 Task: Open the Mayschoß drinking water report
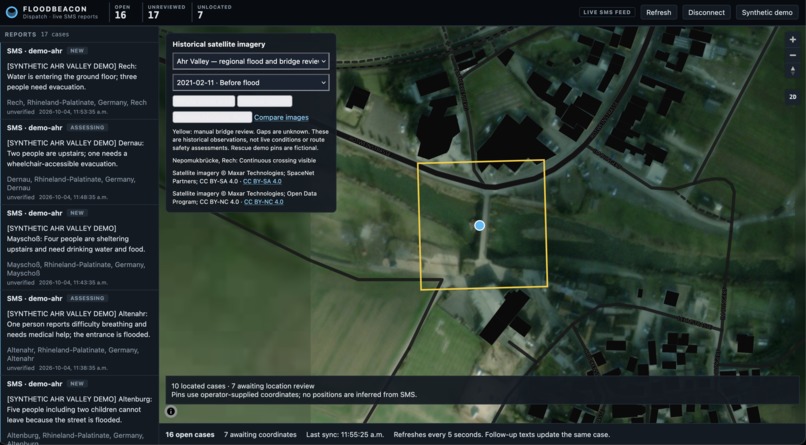pyautogui.click(x=79, y=248)
